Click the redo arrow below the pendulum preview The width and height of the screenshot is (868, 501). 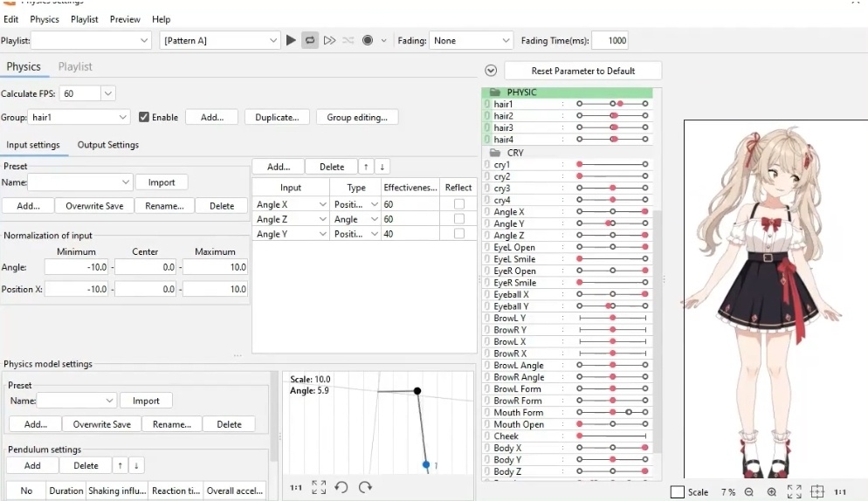[x=365, y=487]
